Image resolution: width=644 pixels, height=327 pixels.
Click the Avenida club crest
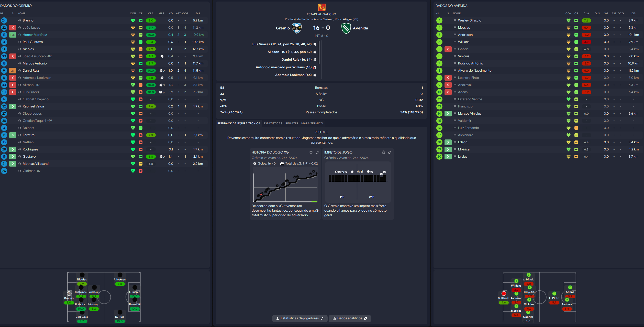coord(346,28)
